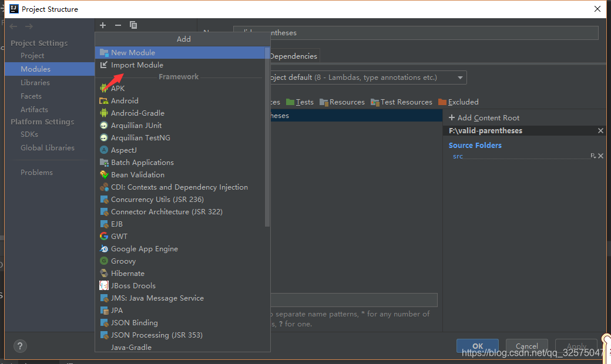Open Project settings in sidebar
The image size is (611, 364).
[x=32, y=56]
